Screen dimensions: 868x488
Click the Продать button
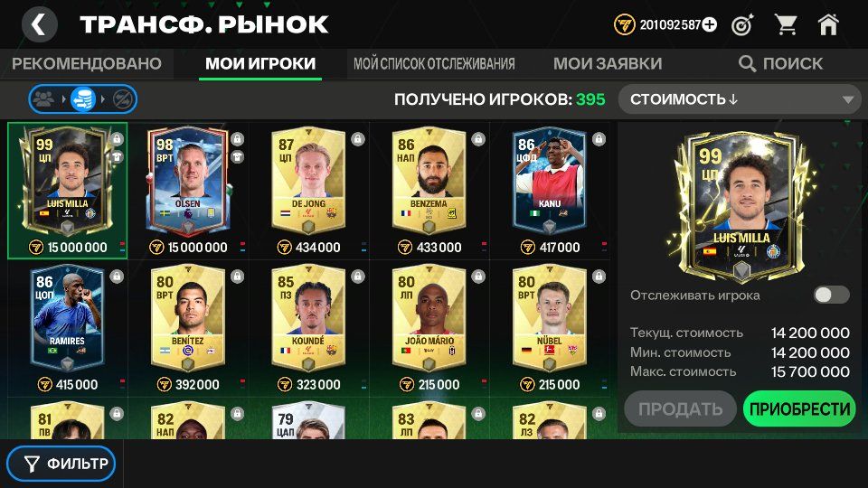point(680,408)
